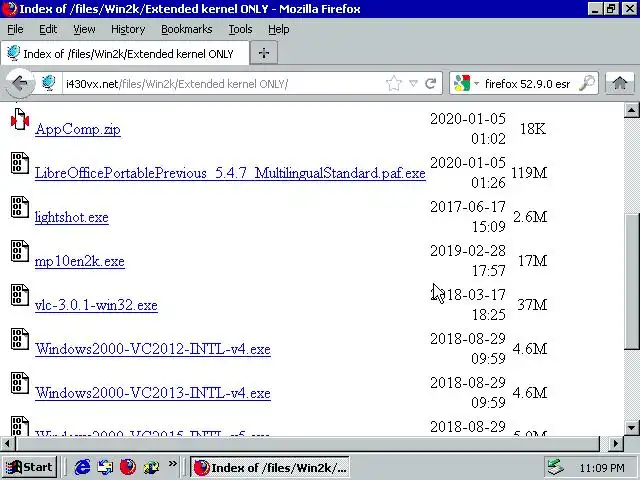640x480 pixels.
Task: Open the Bookmarks menu
Action: pyautogui.click(x=187, y=29)
